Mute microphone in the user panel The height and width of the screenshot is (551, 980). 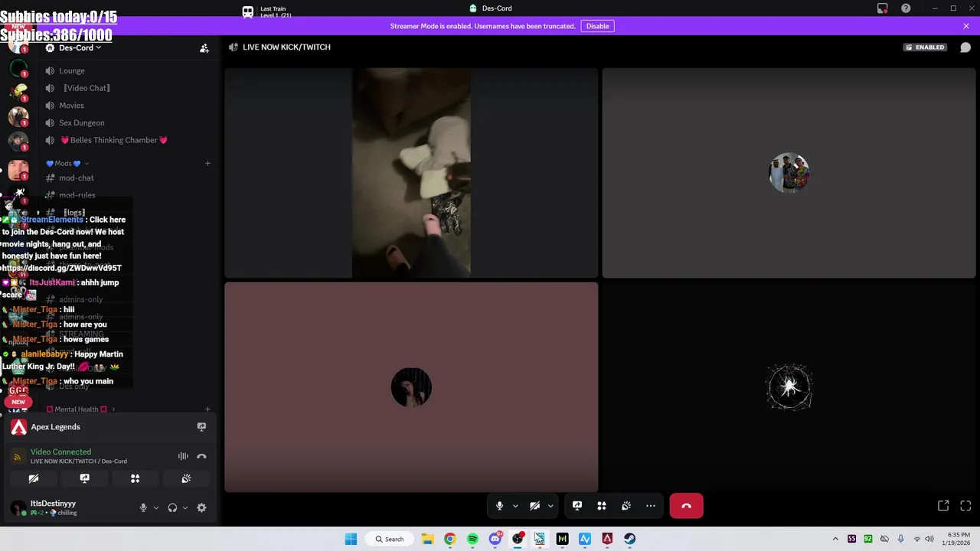point(143,507)
